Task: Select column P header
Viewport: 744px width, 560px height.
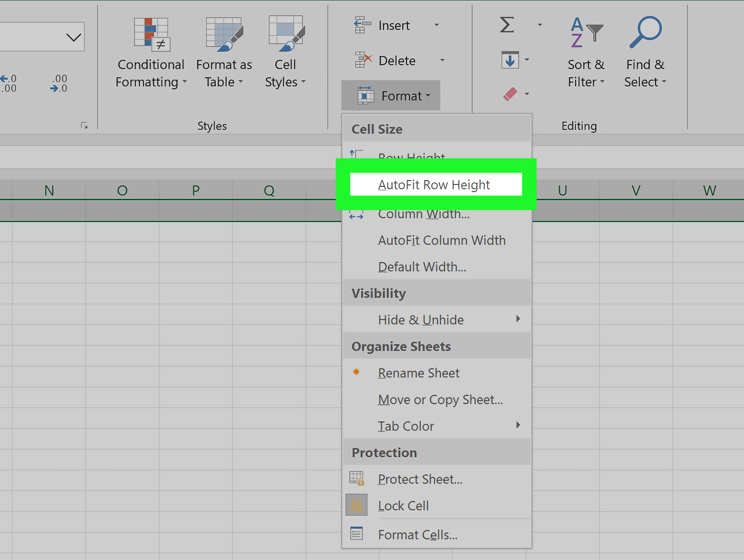Action: (x=196, y=190)
